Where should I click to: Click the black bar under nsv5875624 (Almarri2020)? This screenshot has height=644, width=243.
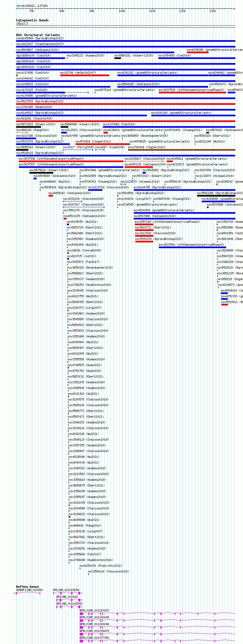coord(41,173)
